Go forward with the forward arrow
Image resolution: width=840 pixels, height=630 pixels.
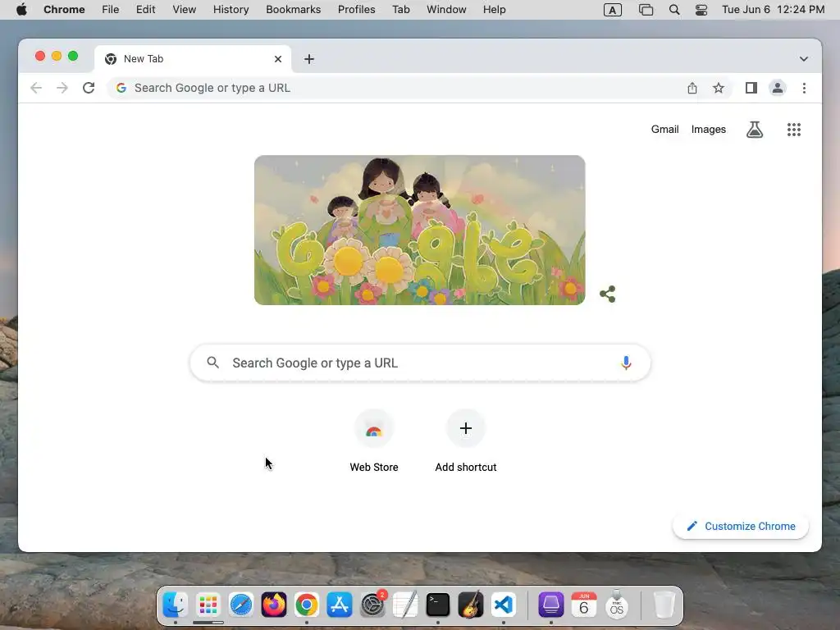pos(62,88)
